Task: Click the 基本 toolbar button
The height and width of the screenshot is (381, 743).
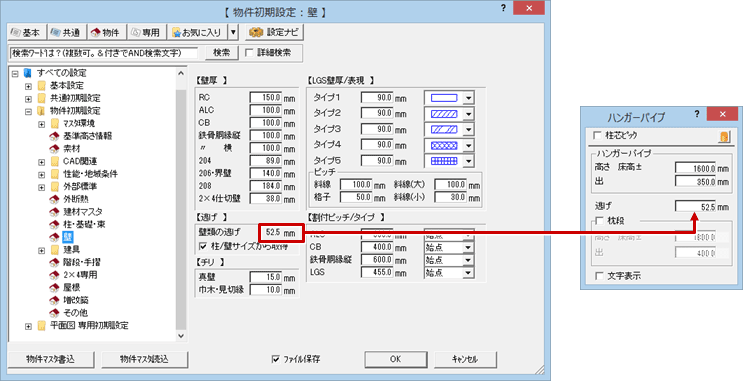Action: 27,33
